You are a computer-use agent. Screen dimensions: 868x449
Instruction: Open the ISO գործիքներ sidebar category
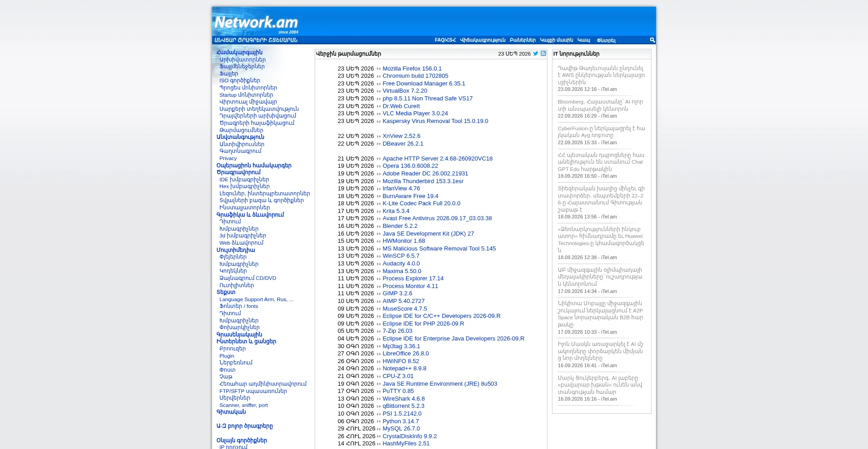coord(240,80)
